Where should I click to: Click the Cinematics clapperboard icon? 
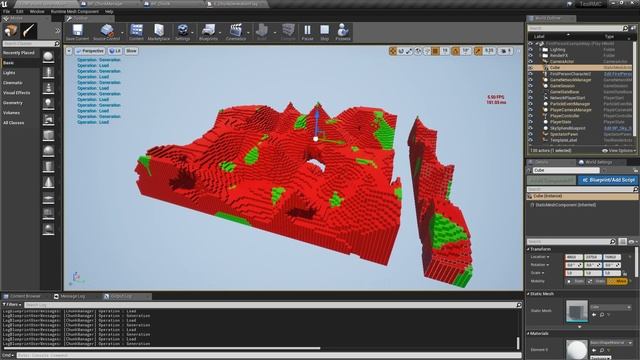click(236, 30)
